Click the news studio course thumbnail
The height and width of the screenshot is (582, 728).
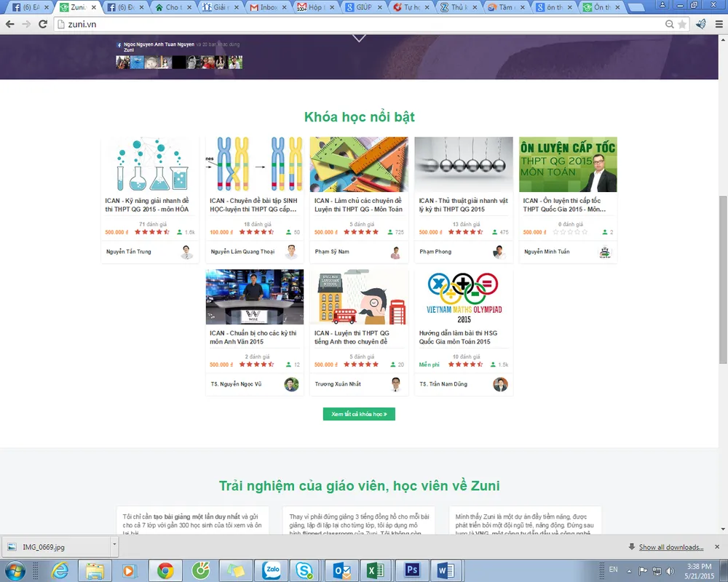254,297
